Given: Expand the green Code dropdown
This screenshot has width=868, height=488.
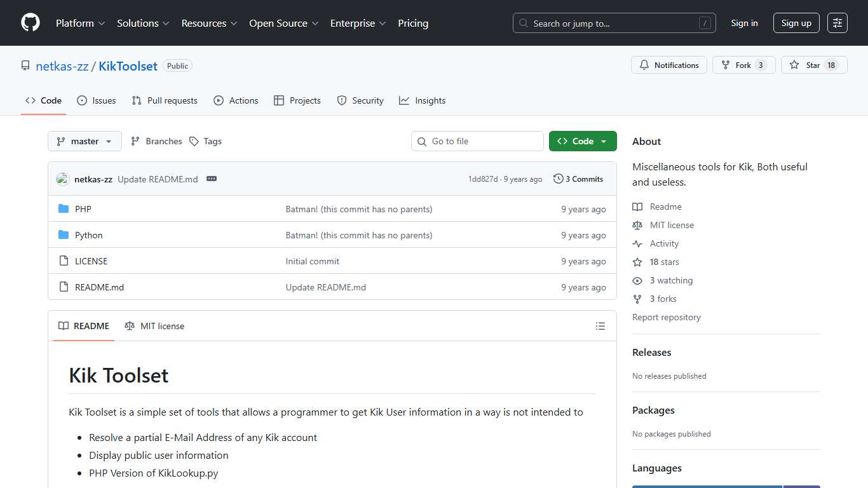Looking at the screenshot, I should (x=582, y=141).
